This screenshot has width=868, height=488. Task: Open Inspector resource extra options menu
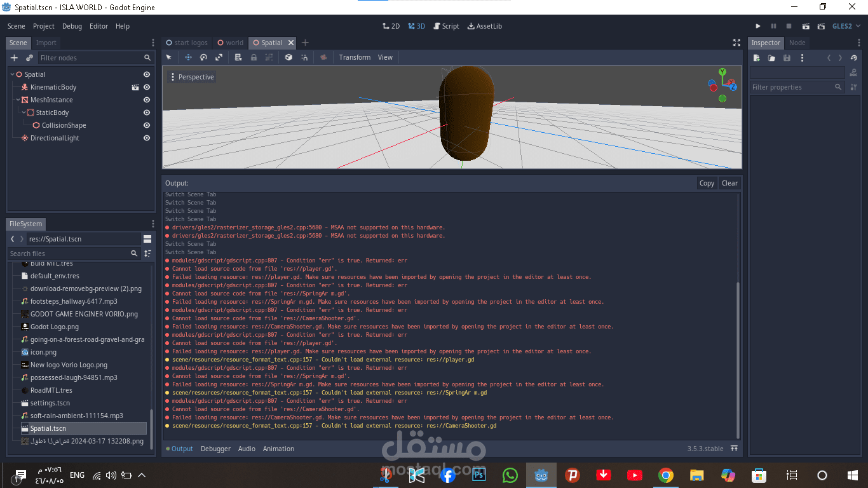pyautogui.click(x=802, y=58)
